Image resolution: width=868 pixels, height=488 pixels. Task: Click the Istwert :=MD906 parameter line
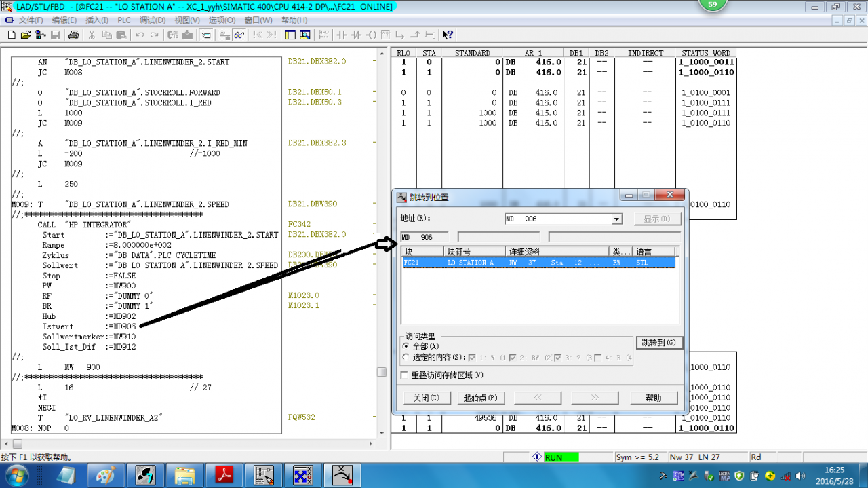click(89, 326)
